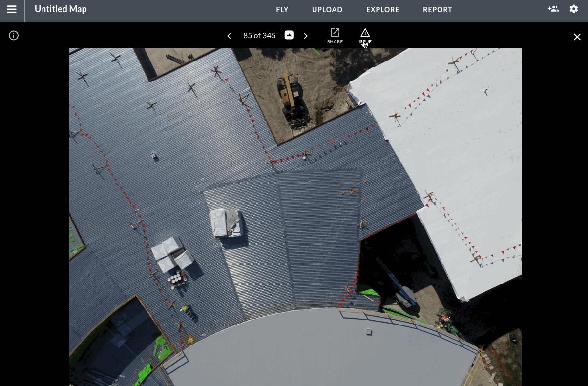Click the 85 of 345 photo counter
This screenshot has width=588, height=386.
259,35
